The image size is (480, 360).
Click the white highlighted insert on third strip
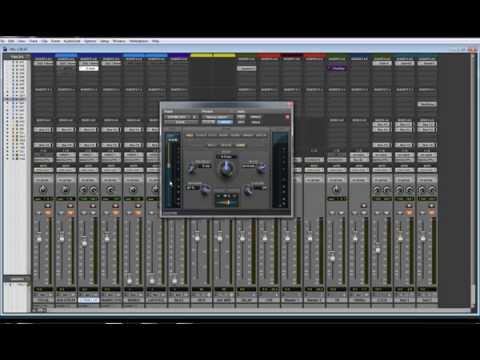[x=89, y=68]
